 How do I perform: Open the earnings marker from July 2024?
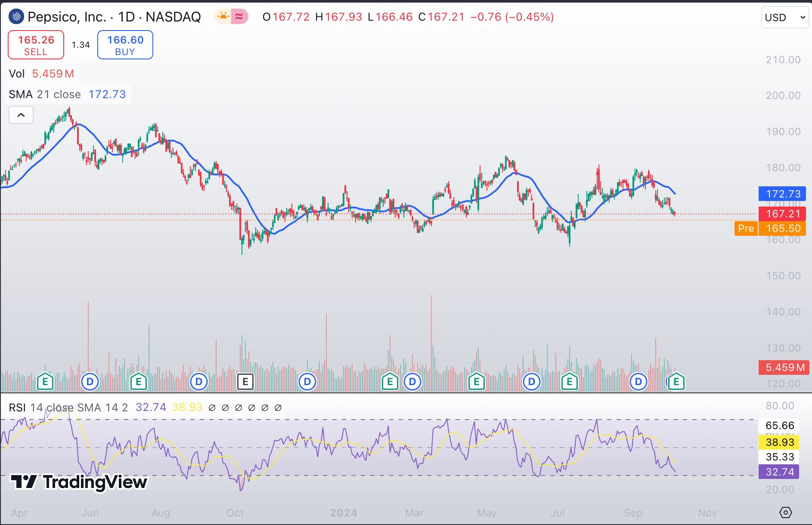click(569, 382)
